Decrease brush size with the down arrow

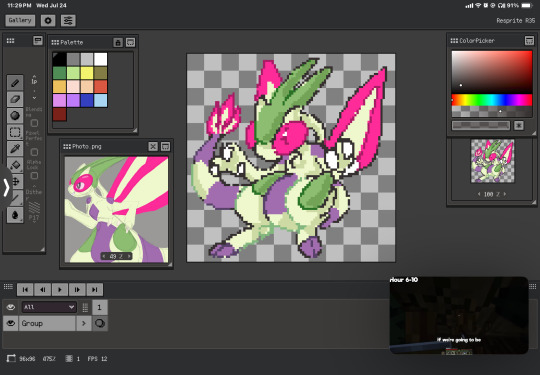(x=34, y=98)
